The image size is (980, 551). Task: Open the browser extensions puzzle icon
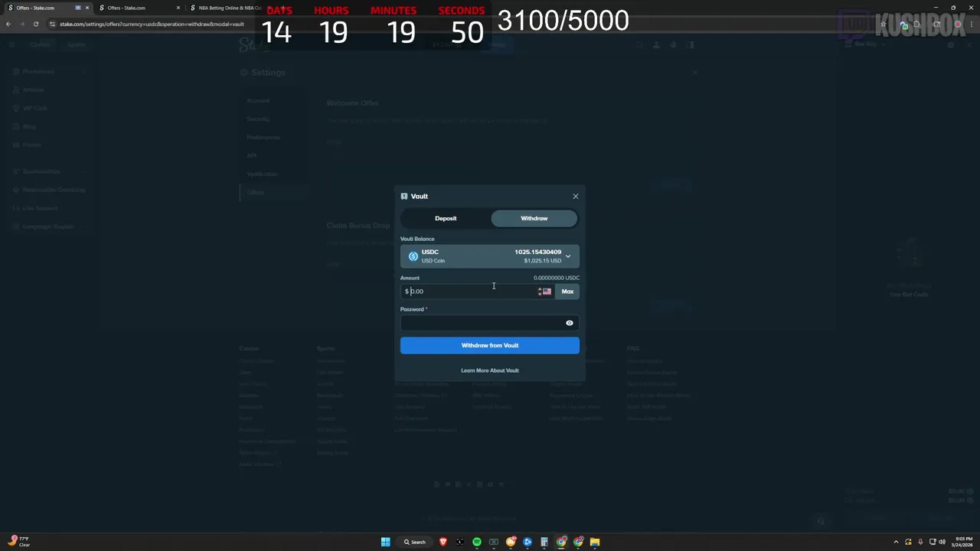click(916, 24)
